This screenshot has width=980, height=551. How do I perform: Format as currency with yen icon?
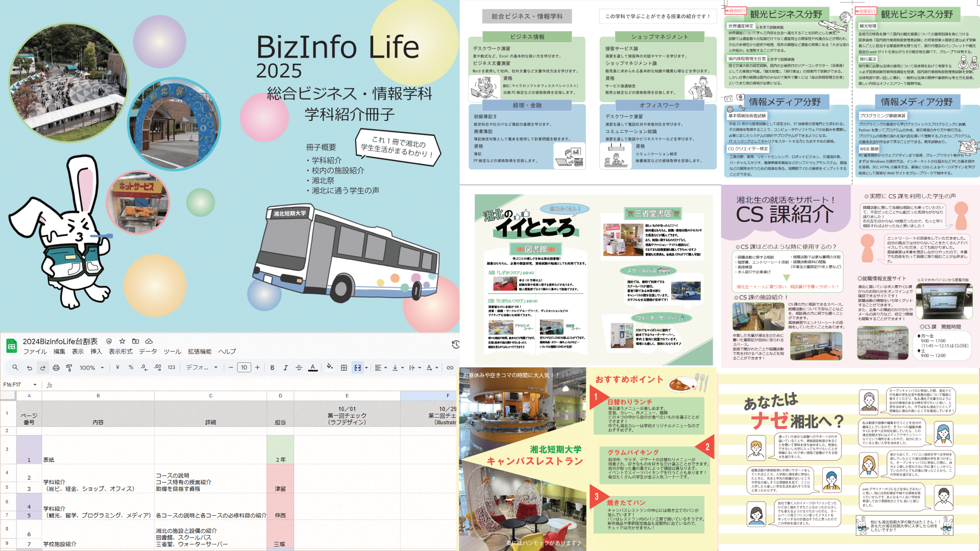pos(117,367)
